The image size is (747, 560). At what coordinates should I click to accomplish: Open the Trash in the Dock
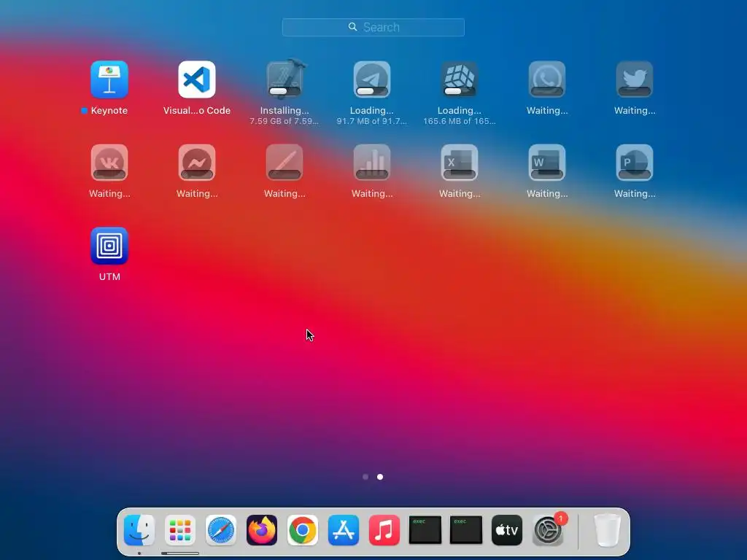tap(608, 530)
